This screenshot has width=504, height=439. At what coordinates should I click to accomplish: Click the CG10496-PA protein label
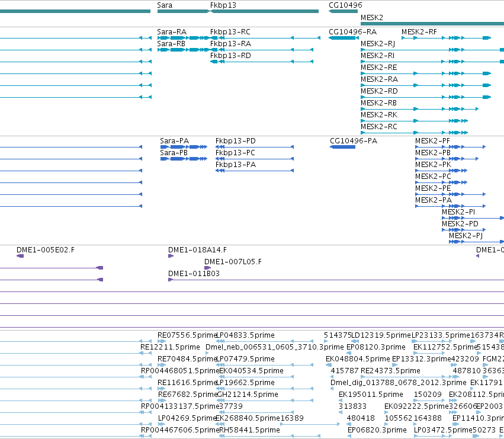[x=354, y=141]
